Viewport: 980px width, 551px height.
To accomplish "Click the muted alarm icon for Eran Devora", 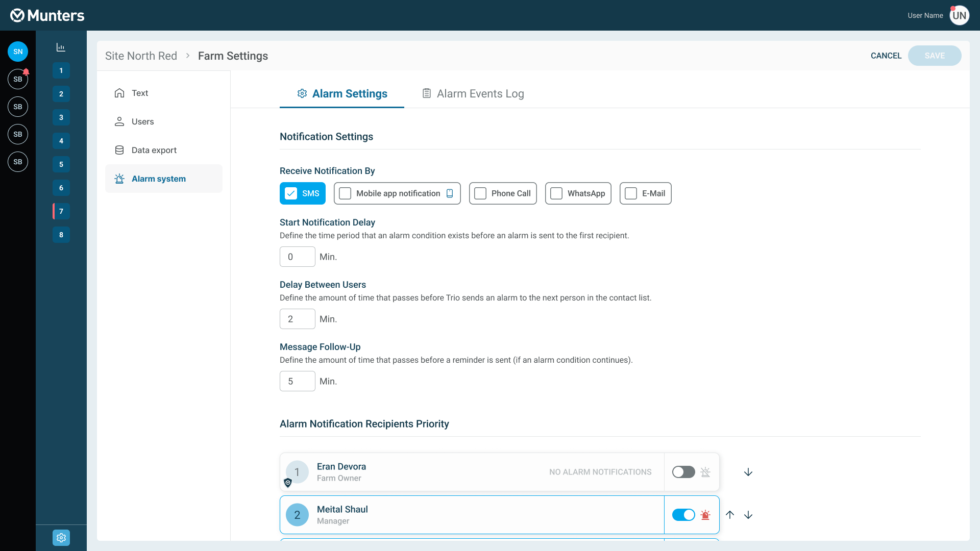I will pyautogui.click(x=705, y=472).
